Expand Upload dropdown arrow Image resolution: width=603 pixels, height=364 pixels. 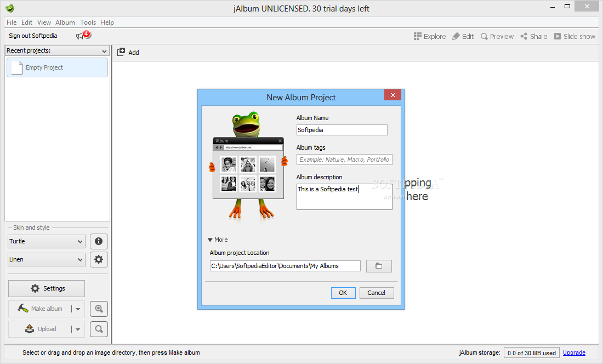click(x=78, y=329)
